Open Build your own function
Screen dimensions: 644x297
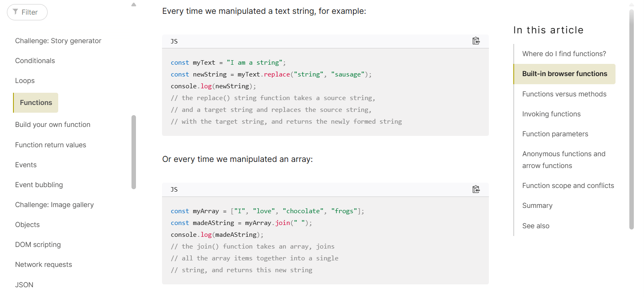tap(53, 124)
